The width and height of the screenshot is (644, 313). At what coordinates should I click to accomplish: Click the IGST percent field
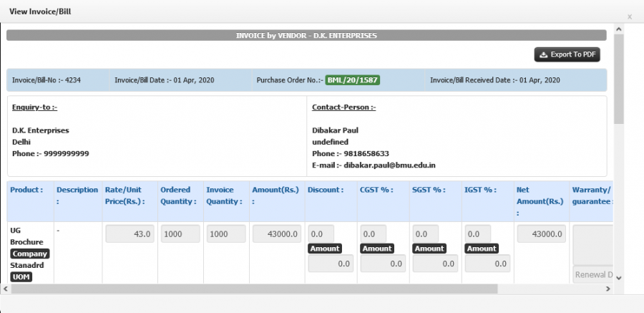point(478,233)
